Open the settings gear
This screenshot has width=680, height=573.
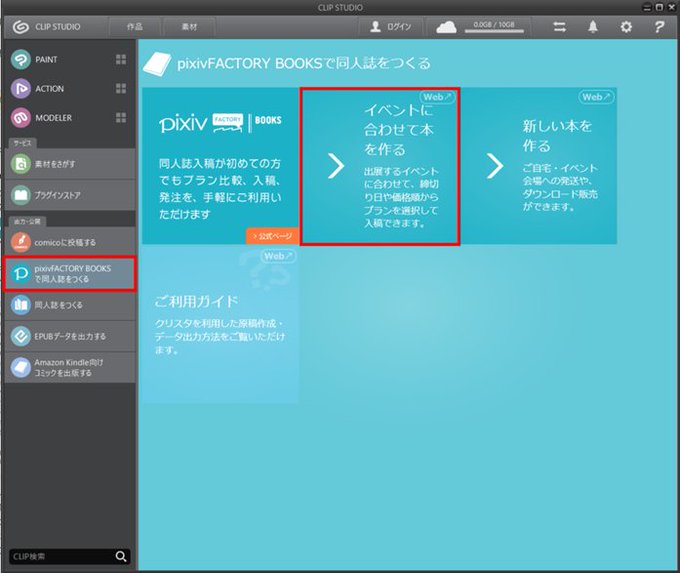click(626, 27)
